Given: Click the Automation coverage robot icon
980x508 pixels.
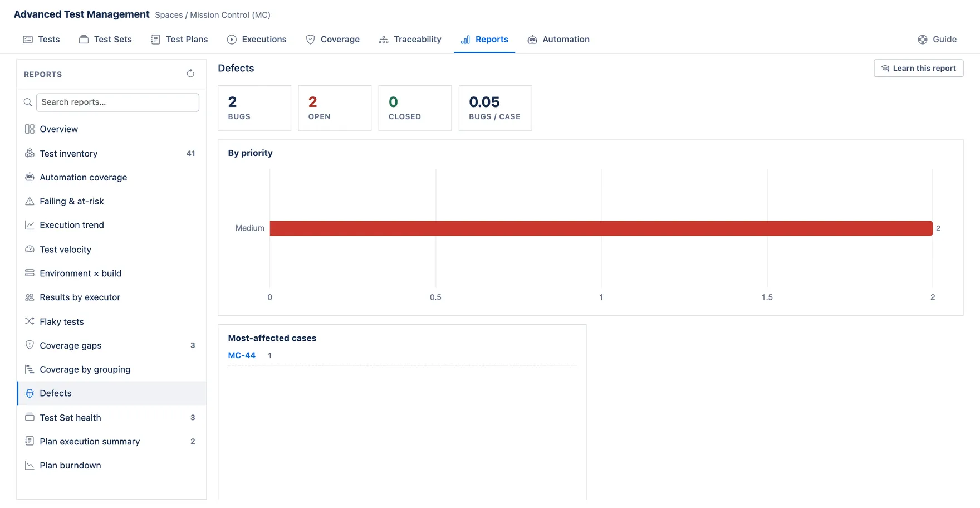Looking at the screenshot, I should [x=30, y=177].
